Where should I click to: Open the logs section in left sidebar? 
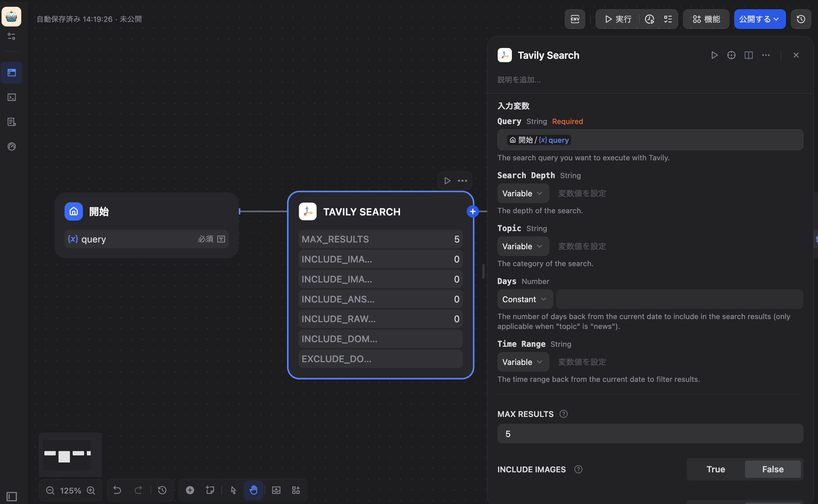12,122
